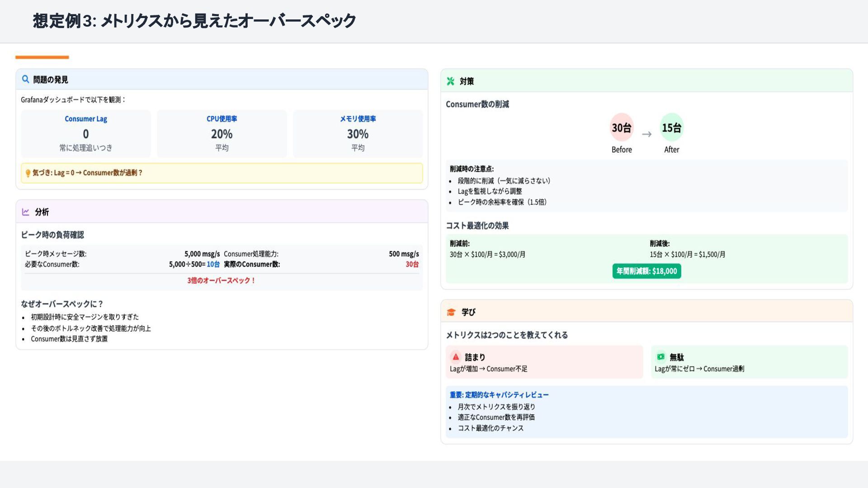This screenshot has height=488, width=868.
Task: Click the magnifying glass icon beside 問題の発見
Action: (x=26, y=80)
